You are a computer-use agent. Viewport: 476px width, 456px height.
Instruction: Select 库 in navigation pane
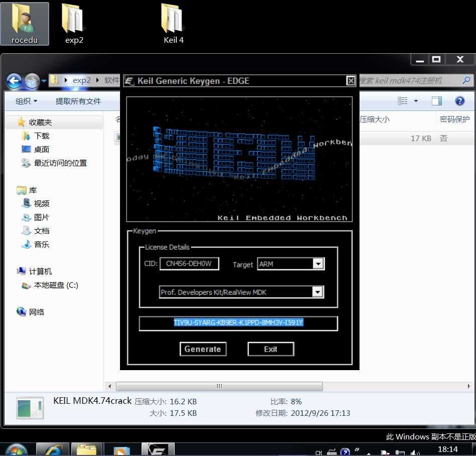point(33,190)
